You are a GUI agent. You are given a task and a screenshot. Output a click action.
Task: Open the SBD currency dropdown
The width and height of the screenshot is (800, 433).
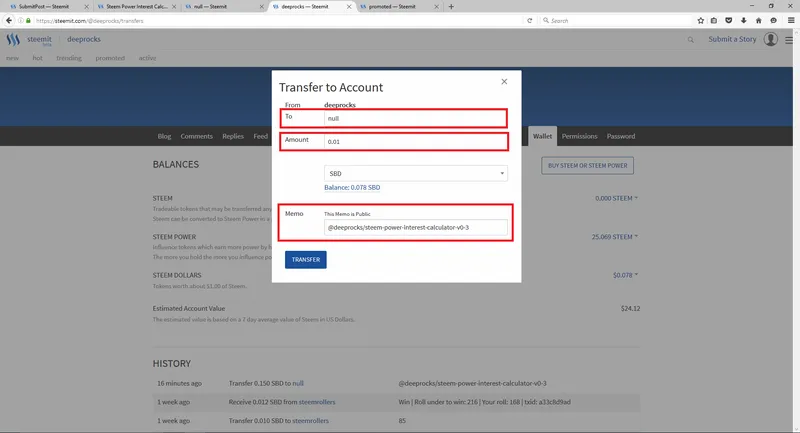[x=416, y=173]
